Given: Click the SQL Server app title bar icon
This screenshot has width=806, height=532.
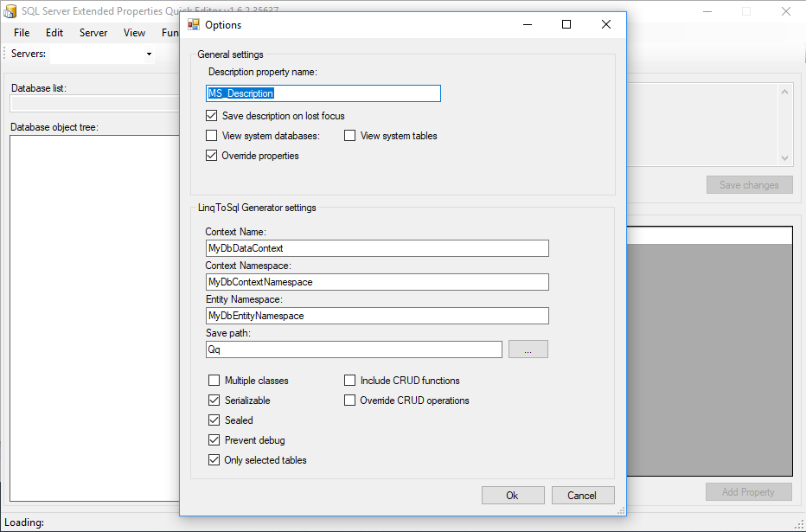Looking at the screenshot, I should pyautogui.click(x=10, y=11).
